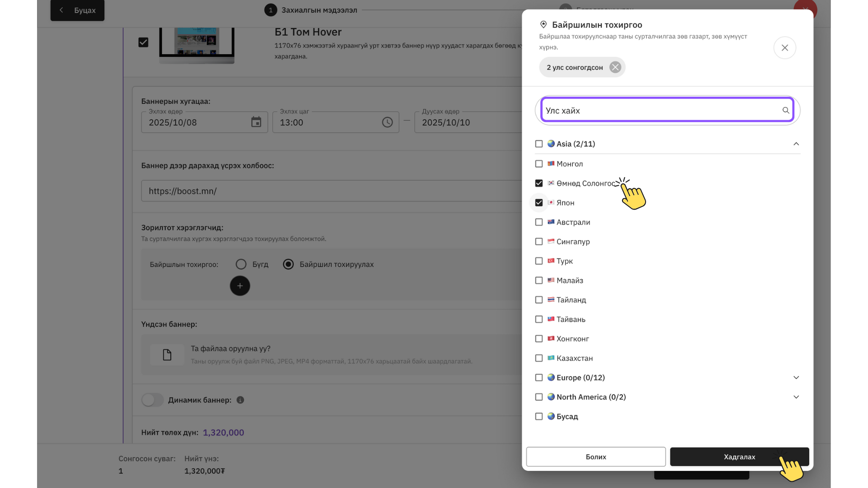Viewport: 868px width, 488px height.
Task: Click the clock icon in start time
Action: click(x=387, y=122)
